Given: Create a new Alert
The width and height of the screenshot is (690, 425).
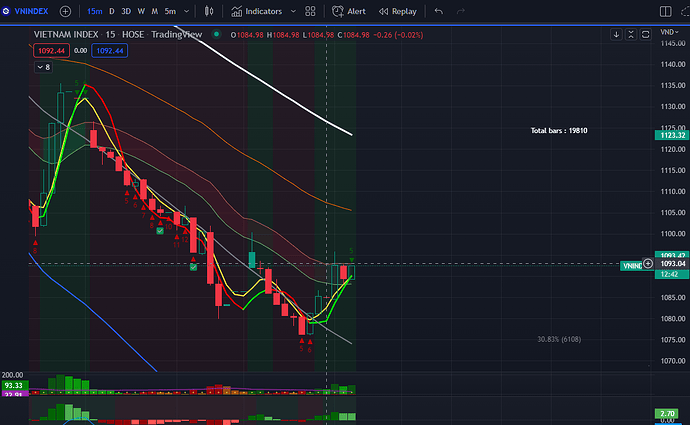Looking at the screenshot, I should coord(349,11).
